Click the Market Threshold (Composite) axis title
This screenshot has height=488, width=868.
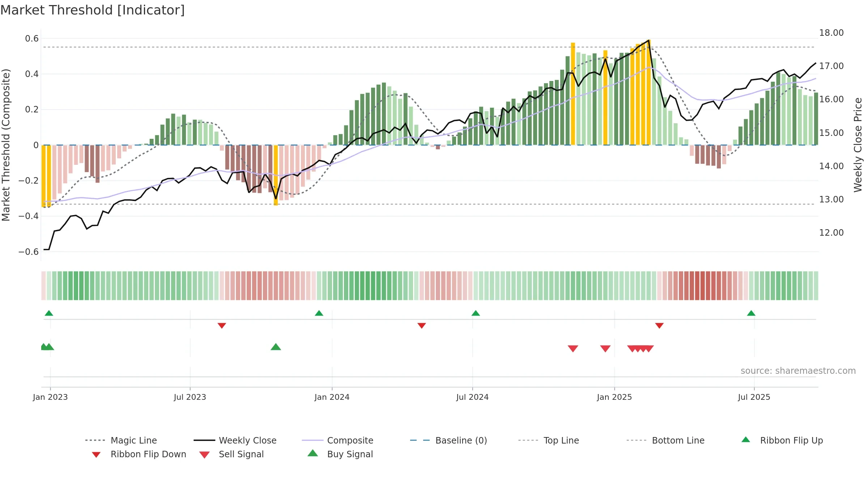tap(6, 145)
